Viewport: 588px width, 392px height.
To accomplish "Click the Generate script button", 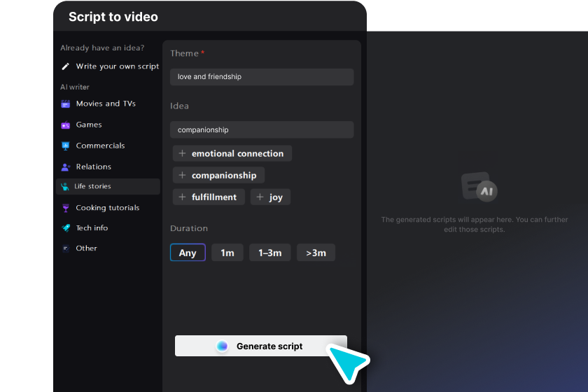I will point(261,346).
